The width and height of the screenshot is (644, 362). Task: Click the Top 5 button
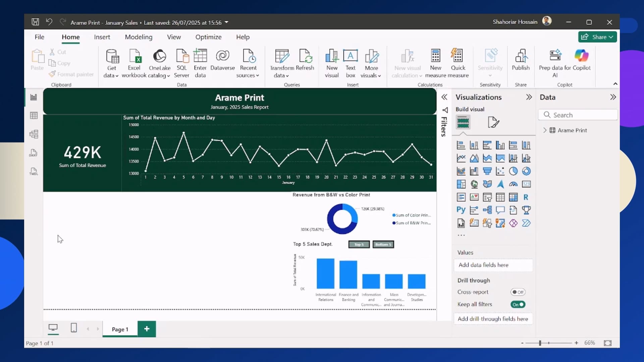[x=359, y=244]
